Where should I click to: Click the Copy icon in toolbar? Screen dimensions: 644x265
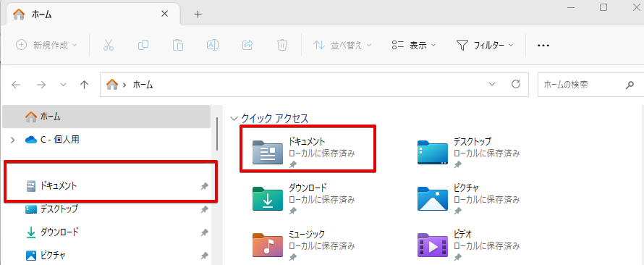143,45
